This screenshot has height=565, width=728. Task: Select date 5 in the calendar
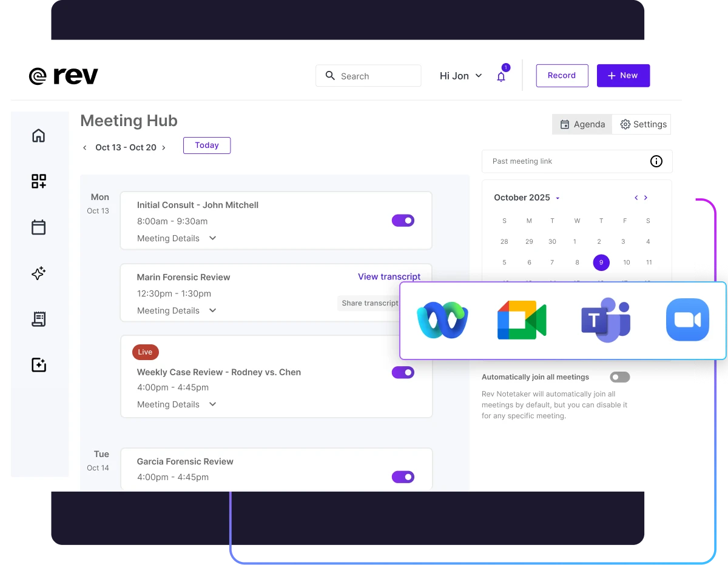[x=504, y=262]
